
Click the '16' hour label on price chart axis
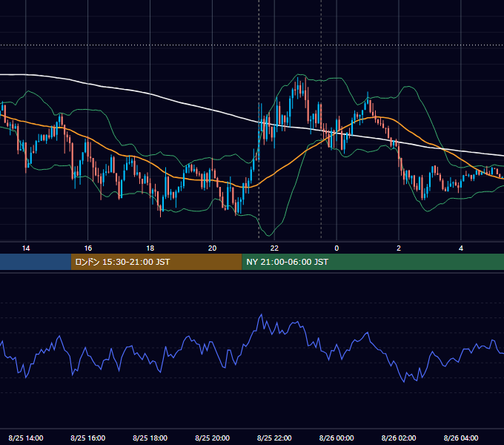click(x=87, y=248)
